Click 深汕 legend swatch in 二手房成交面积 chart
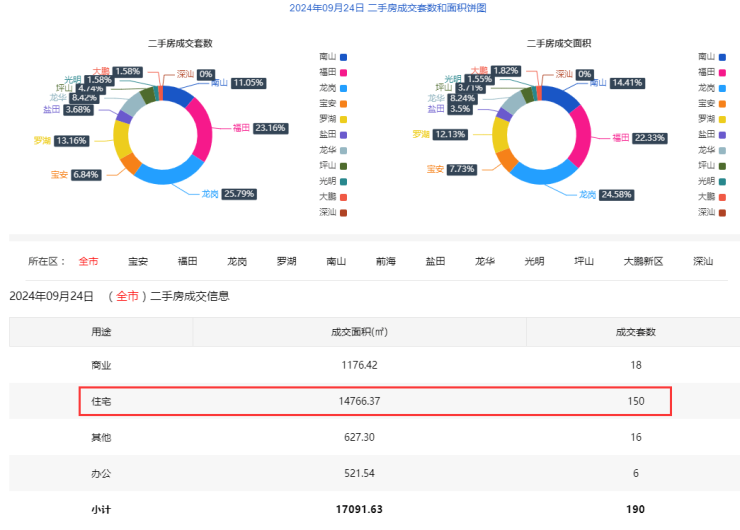 [722, 213]
